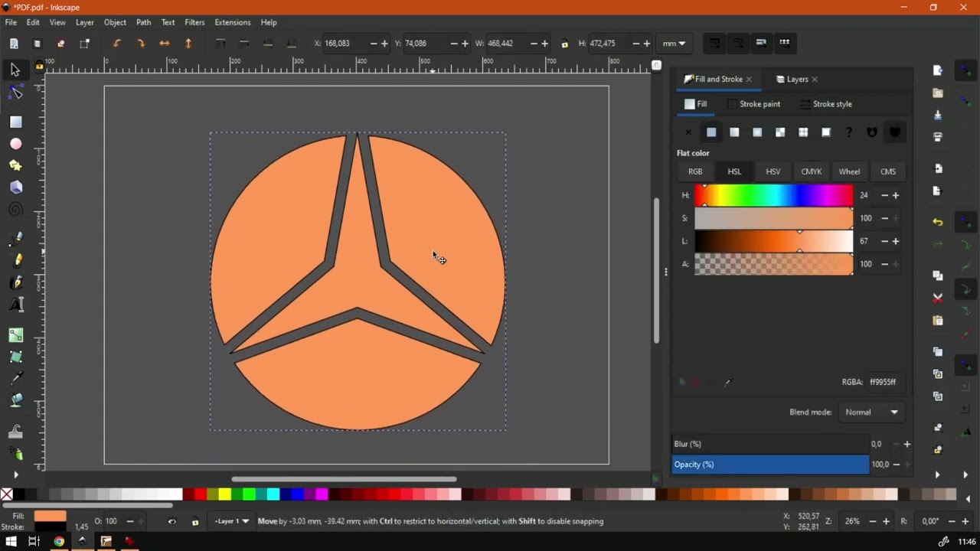This screenshot has width=980, height=551.
Task: Select the Selector arrow tool
Action: (x=15, y=70)
